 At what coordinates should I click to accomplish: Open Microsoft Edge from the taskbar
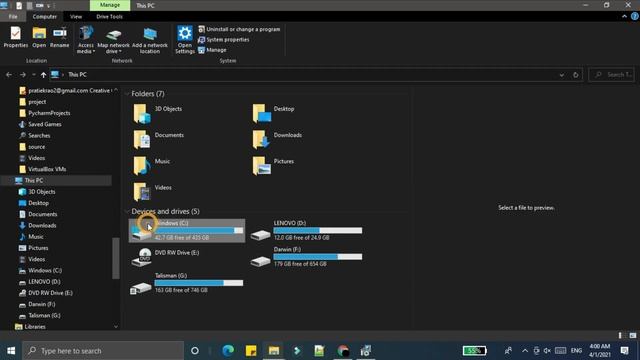pyautogui.click(x=228, y=351)
